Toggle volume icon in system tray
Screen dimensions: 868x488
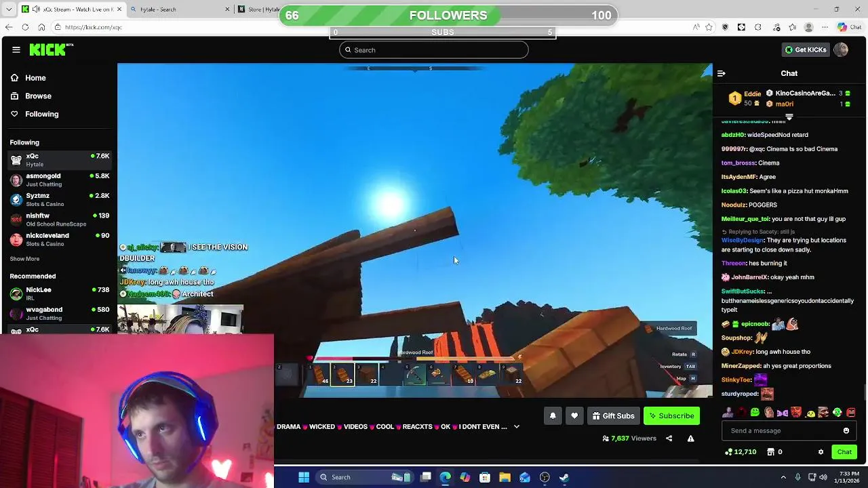[x=823, y=477]
